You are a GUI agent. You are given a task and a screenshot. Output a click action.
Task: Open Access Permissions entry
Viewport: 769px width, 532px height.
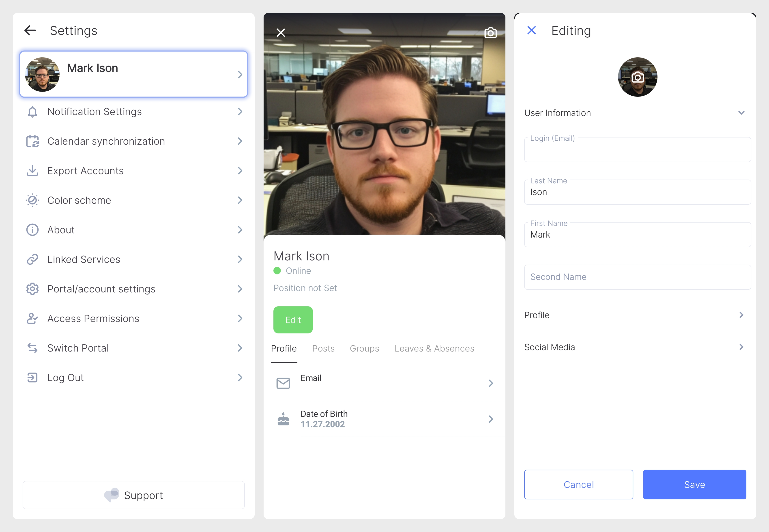[134, 319]
